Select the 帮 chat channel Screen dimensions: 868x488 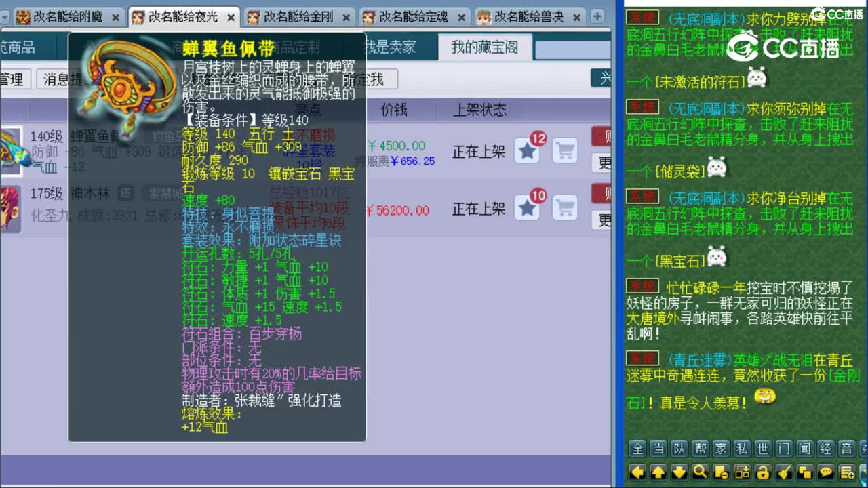click(x=700, y=448)
